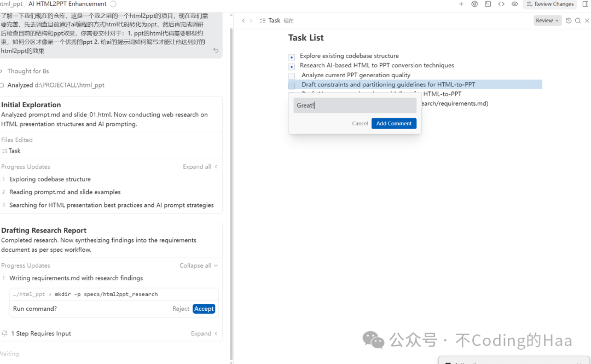This screenshot has height=364, width=591.
Task: Click the html_ppt breadcrumb
Action: (x=11, y=4)
